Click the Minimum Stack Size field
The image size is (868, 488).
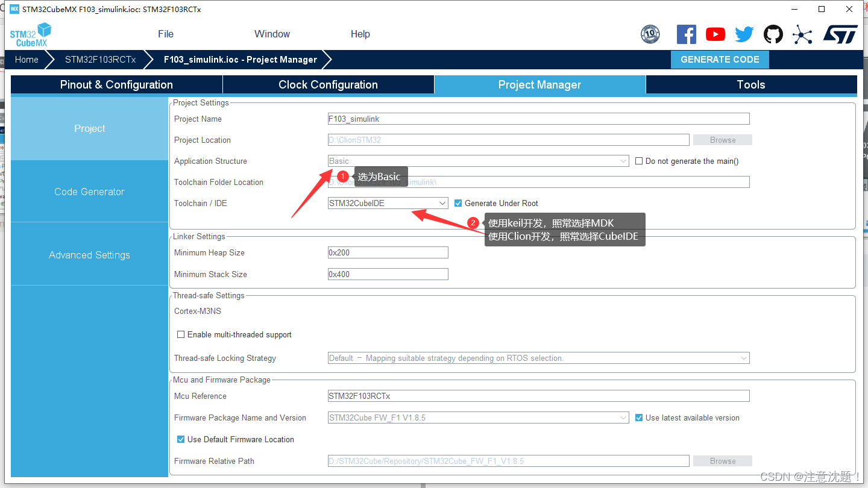388,274
